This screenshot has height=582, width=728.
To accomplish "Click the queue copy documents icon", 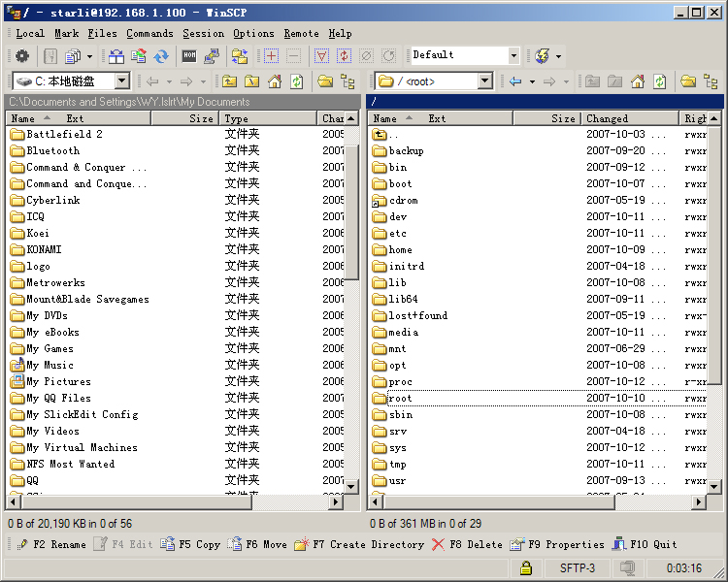I will coord(73,56).
